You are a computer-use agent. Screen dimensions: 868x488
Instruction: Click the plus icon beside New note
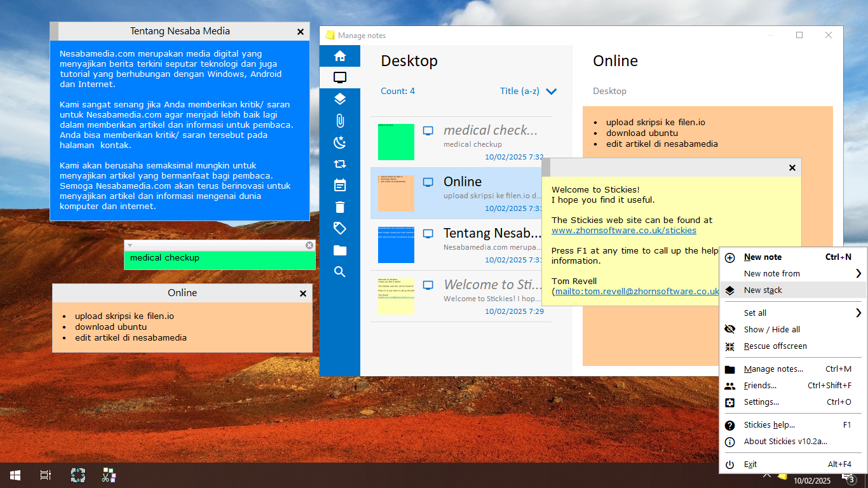[730, 257]
